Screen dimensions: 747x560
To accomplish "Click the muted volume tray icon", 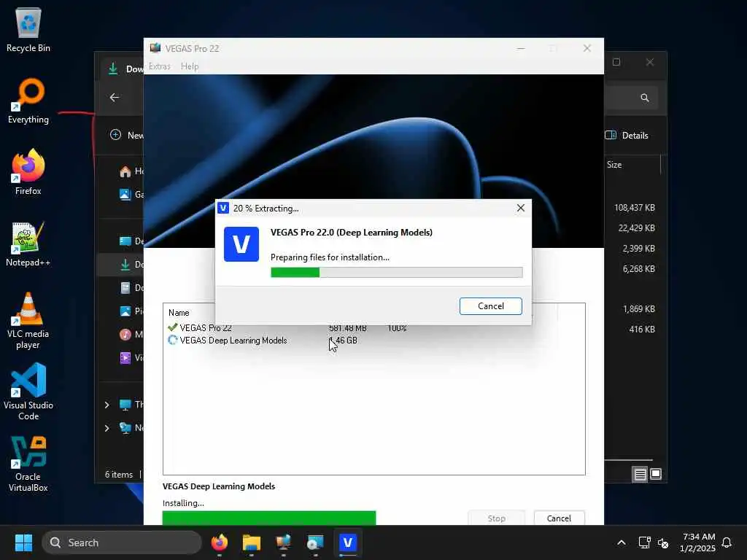I will click(662, 542).
